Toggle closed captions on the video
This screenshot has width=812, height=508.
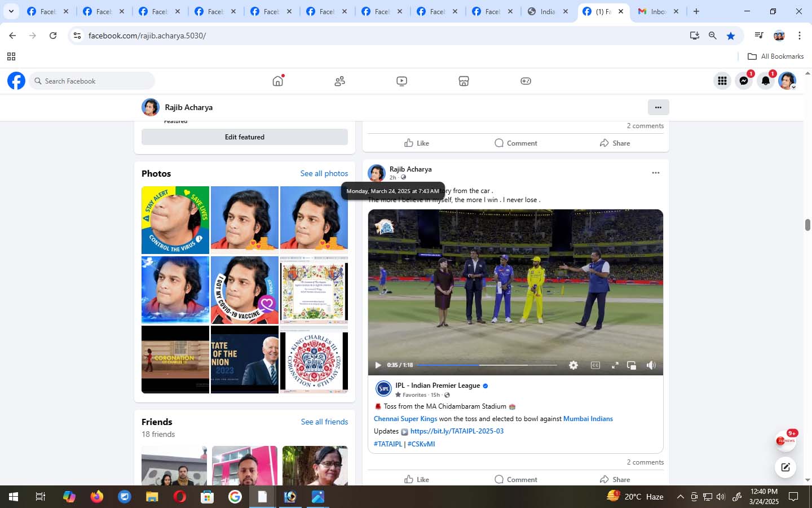(x=595, y=365)
